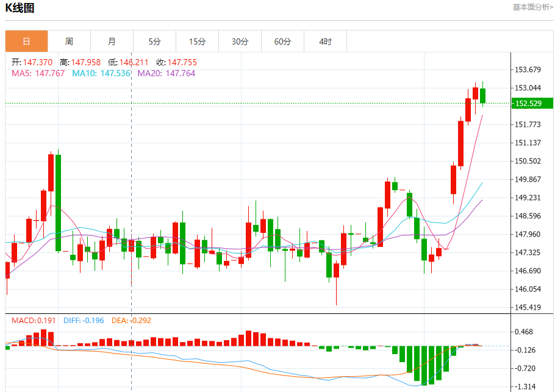Click the MA10: 147.536 indicator label
Screen dimensions: 555x392
tap(101, 73)
